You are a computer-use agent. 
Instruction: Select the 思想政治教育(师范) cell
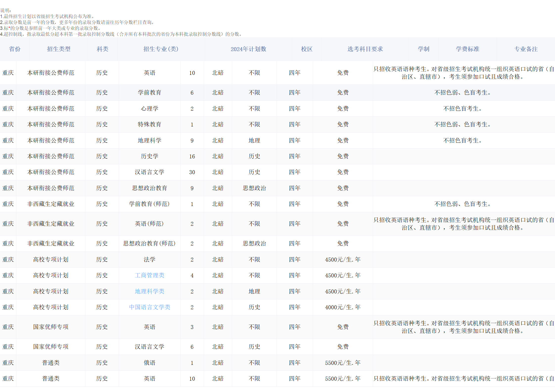[150, 243]
